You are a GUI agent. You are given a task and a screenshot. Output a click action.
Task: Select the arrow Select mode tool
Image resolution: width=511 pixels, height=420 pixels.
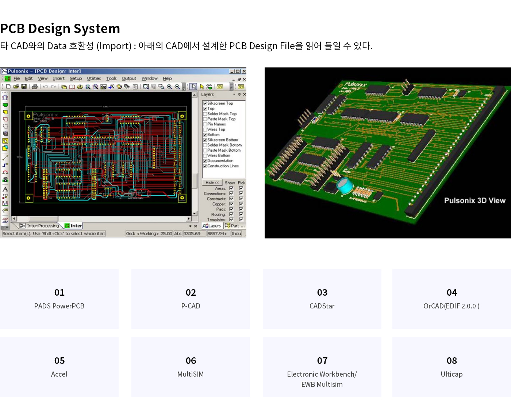[x=193, y=87]
